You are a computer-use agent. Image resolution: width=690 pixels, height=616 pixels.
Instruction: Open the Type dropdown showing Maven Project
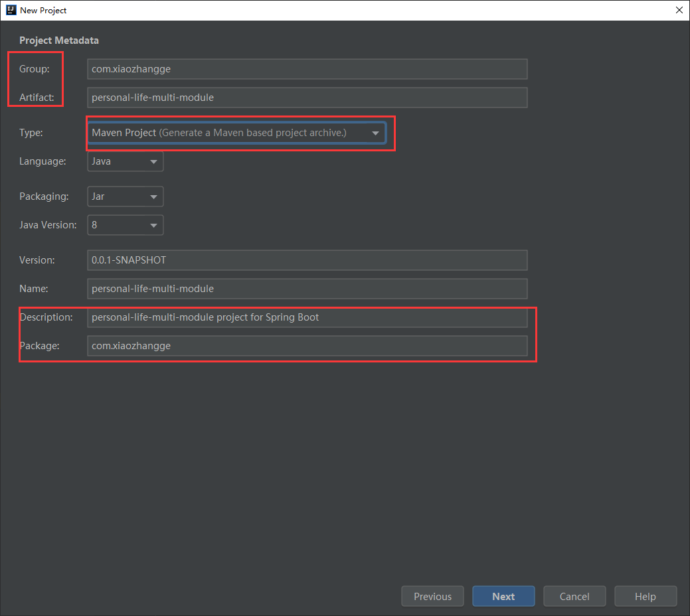click(236, 133)
